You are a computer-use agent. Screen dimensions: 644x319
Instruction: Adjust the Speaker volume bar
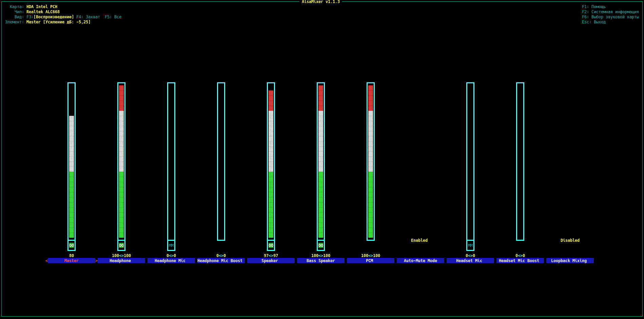pyautogui.click(x=271, y=162)
